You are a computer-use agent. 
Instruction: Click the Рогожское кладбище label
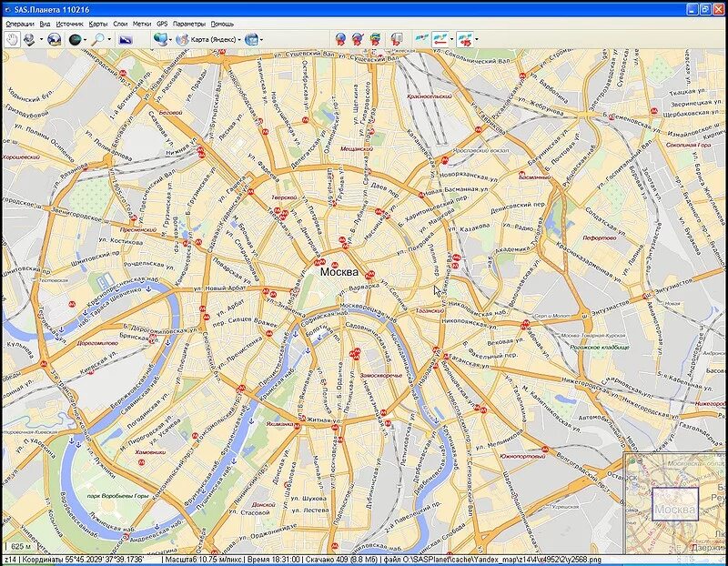(600, 347)
